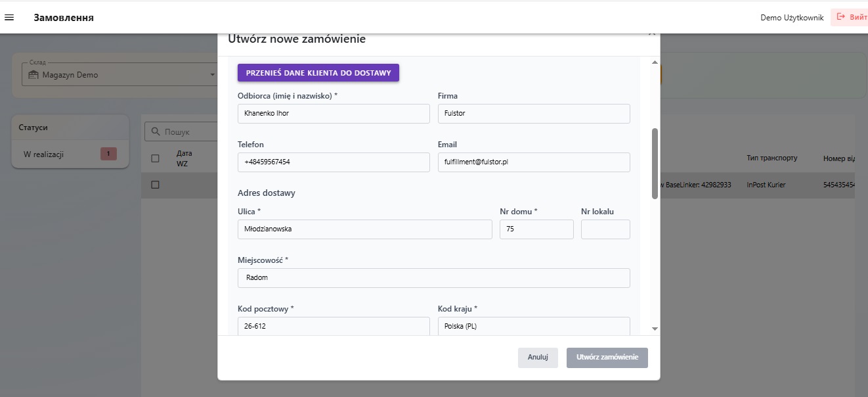Click the Anuluj button
This screenshot has height=397, width=868.
(538, 358)
